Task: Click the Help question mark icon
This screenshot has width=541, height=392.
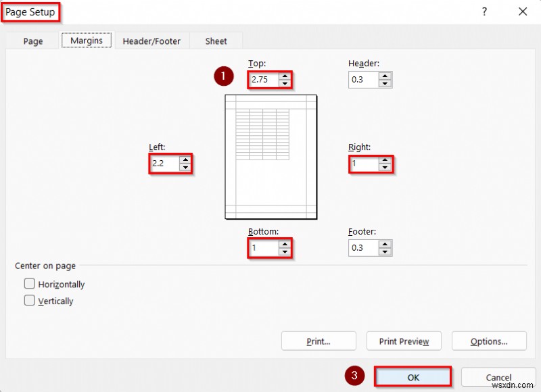Action: (485, 11)
